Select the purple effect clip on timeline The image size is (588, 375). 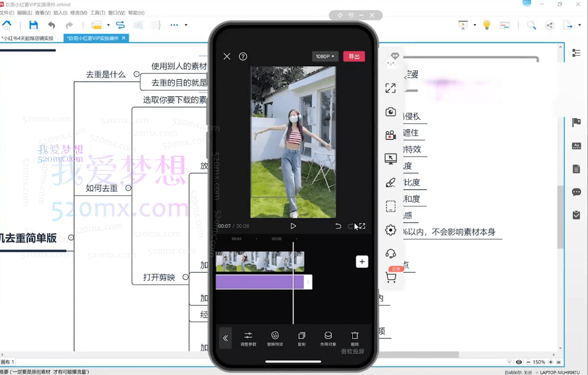(259, 282)
